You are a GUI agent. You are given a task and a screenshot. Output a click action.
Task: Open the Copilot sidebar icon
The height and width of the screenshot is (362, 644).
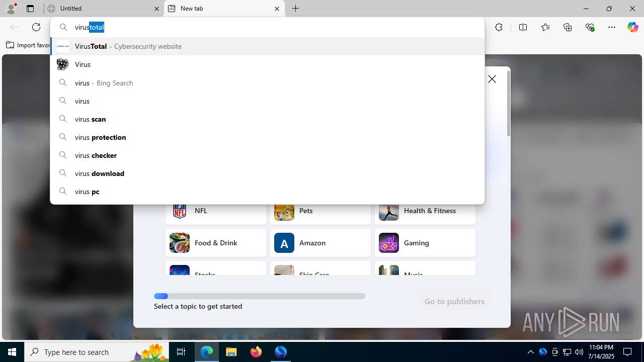coord(632,27)
